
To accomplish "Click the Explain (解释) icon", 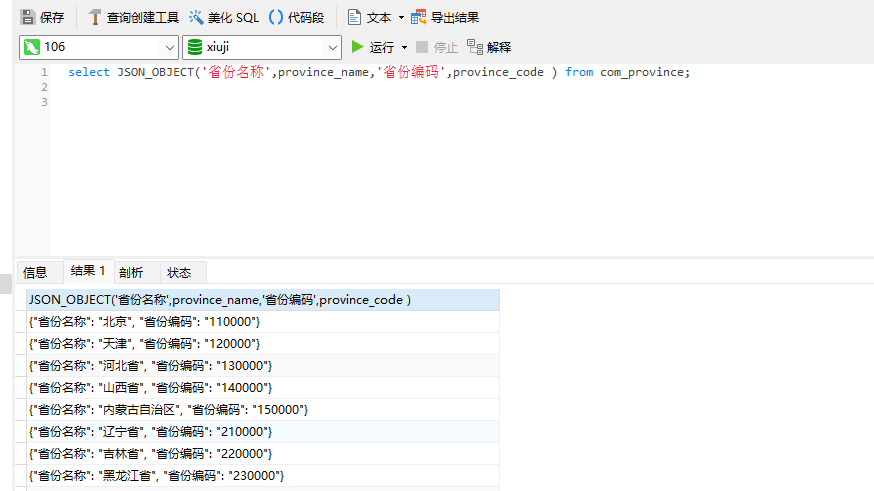I will click(x=475, y=47).
